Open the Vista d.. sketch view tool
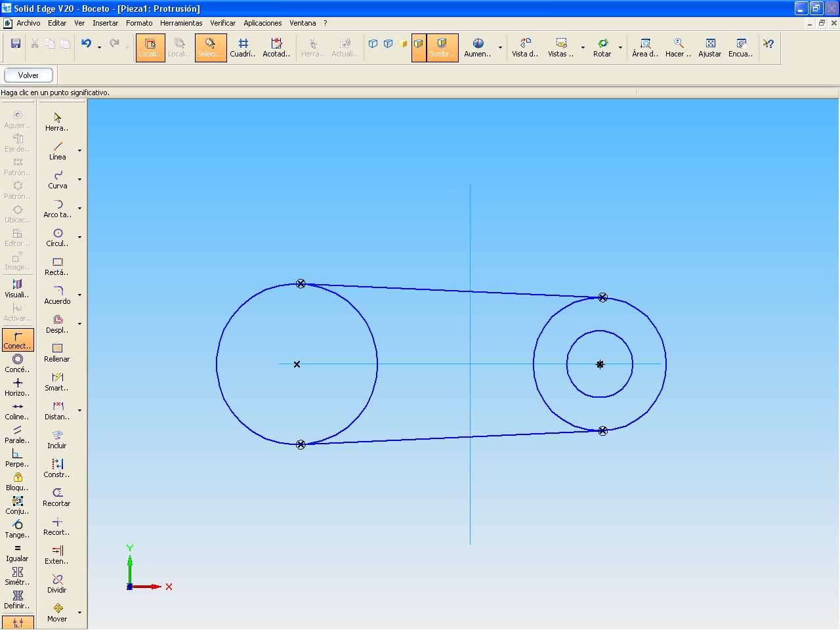Image resolution: width=840 pixels, height=630 pixels. point(525,48)
